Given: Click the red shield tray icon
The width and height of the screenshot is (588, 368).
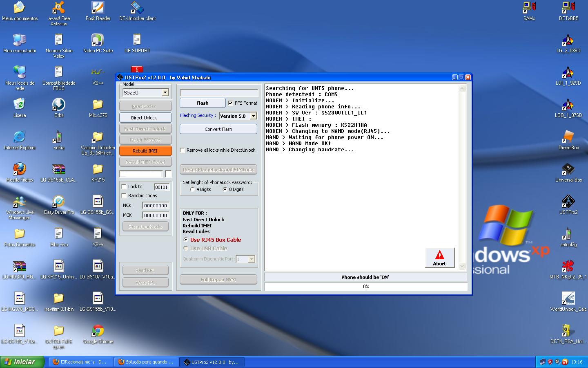Looking at the screenshot, I should click(x=550, y=362).
